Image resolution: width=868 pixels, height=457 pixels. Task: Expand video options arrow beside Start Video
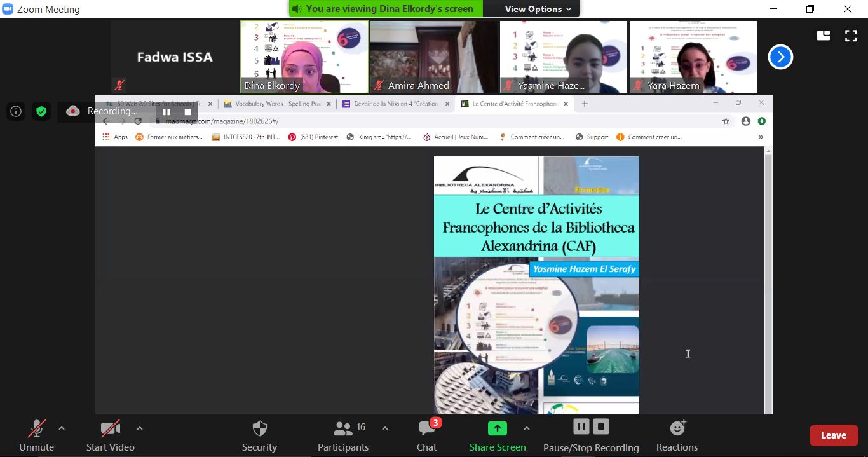(x=139, y=428)
